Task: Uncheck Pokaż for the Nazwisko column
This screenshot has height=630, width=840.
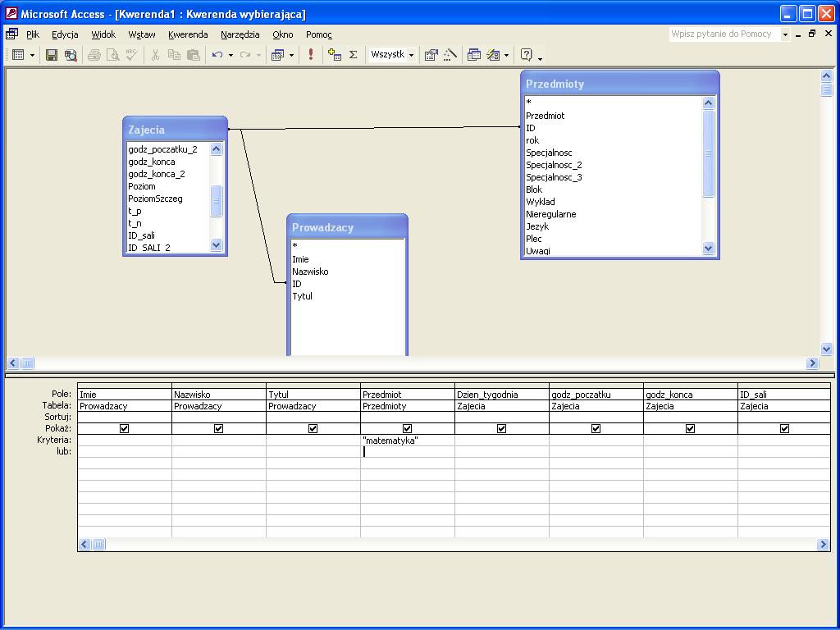Action: tap(218, 428)
